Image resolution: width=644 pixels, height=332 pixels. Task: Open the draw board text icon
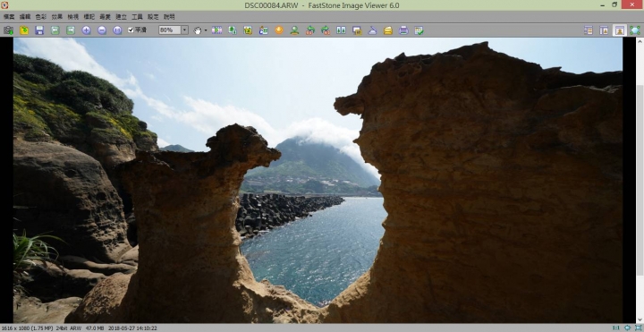coord(263,30)
